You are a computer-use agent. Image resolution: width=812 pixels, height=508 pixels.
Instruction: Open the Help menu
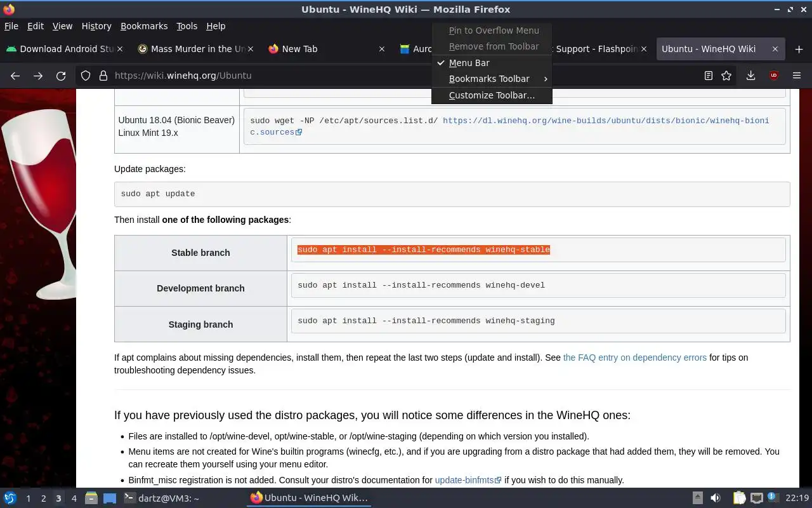click(x=216, y=26)
